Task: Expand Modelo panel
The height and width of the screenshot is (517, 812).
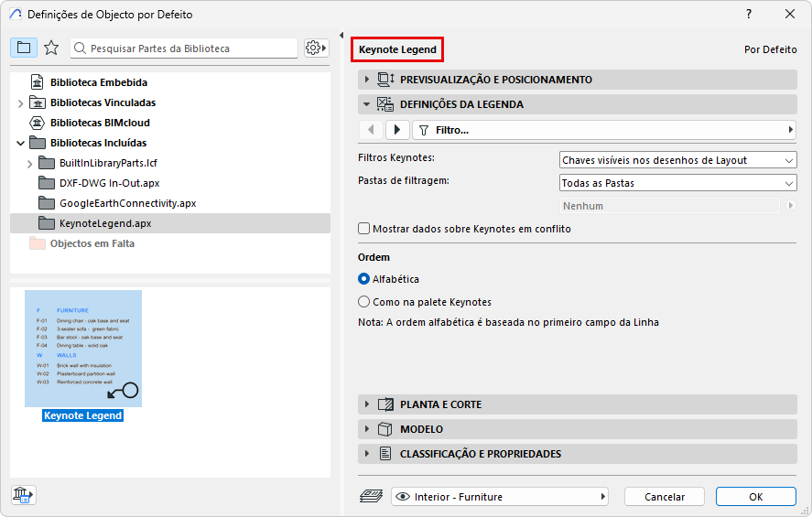Action: (367, 429)
